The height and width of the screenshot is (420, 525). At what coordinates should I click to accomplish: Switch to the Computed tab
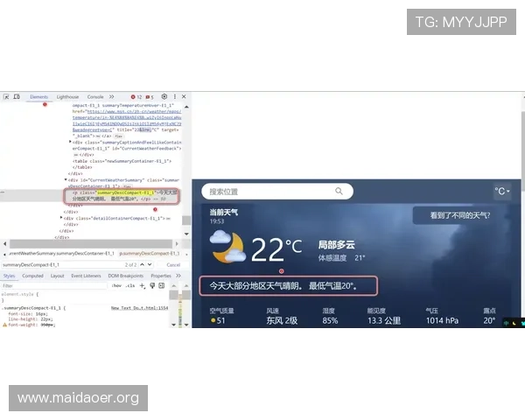(x=33, y=276)
